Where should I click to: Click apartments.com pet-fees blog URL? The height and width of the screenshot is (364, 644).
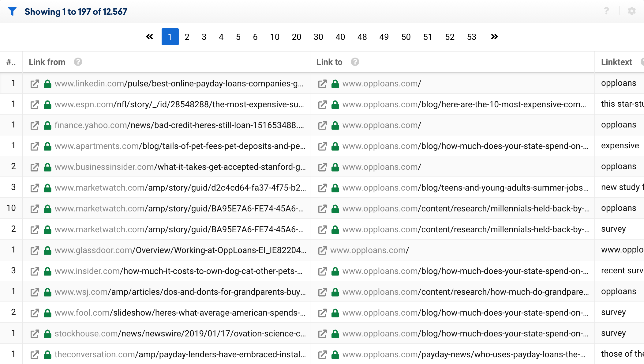tap(180, 146)
